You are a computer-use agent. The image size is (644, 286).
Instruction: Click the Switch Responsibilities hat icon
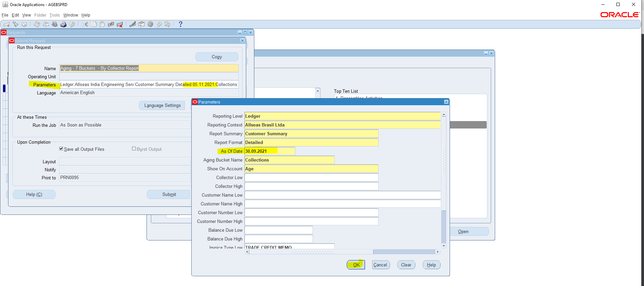[55, 24]
